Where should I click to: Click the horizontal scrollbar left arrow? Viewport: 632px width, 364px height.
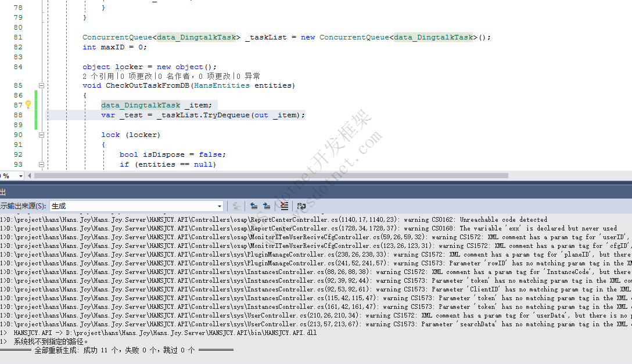[30, 175]
